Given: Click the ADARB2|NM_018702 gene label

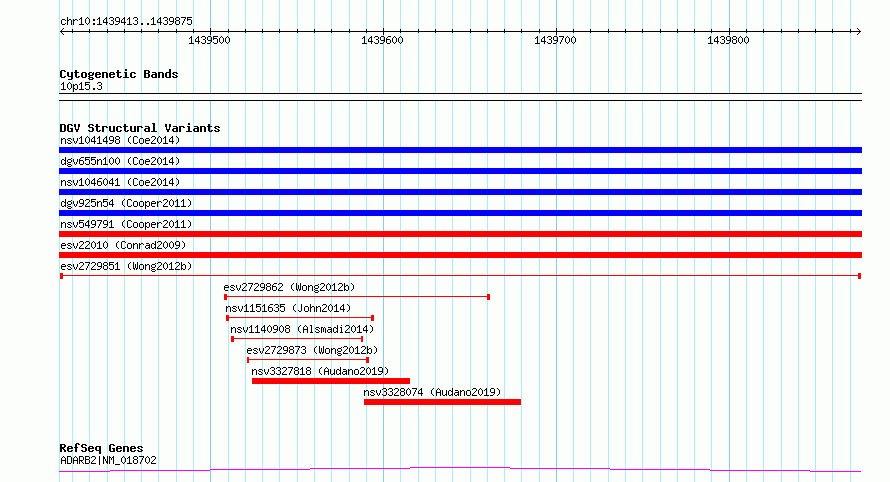Looking at the screenshot, I should pos(108,460).
